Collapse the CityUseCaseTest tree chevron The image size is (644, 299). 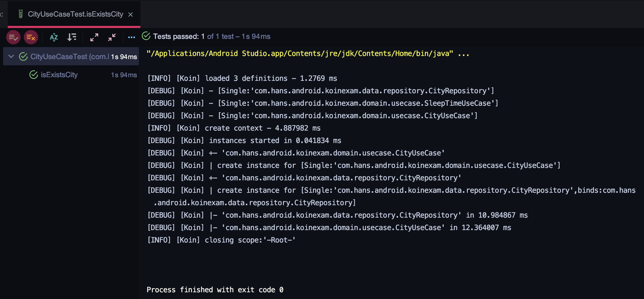[11, 56]
